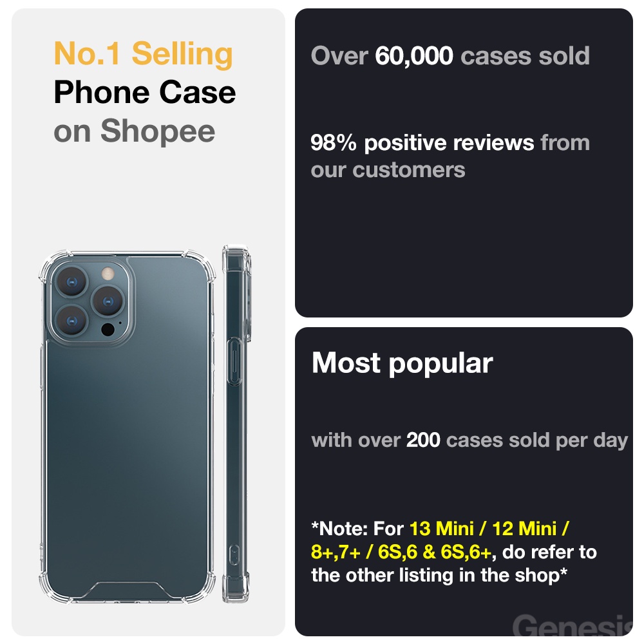The image size is (644, 644).
Task: Click the black LiDAR sensor below the lenses
Action: pyautogui.click(x=108, y=331)
